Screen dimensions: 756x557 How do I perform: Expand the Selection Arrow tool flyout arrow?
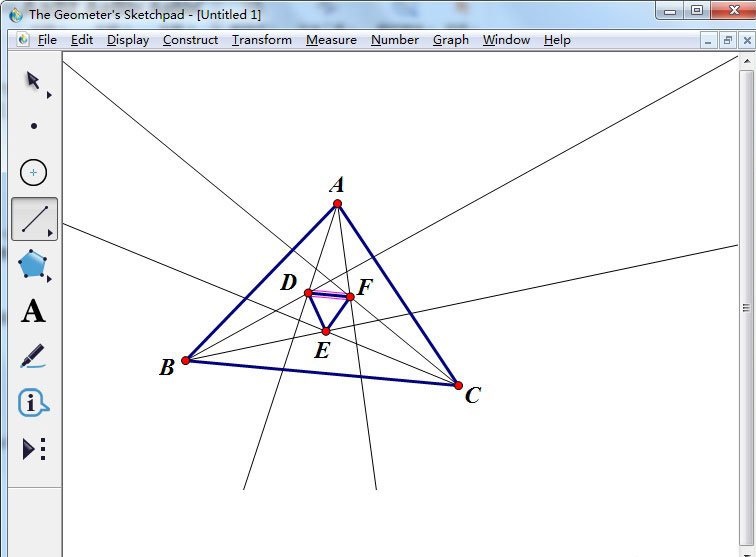(x=49, y=95)
